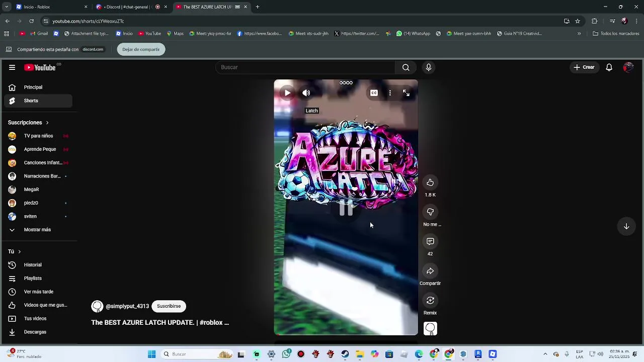The height and width of the screenshot is (362, 644).
Task: Open the simplyput channel avatar
Action: 97,306
